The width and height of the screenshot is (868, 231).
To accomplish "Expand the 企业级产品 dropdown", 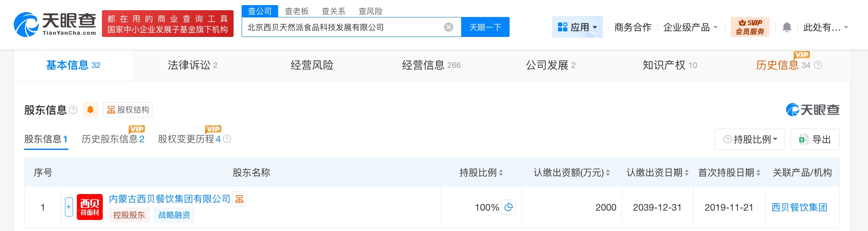I will [x=690, y=27].
